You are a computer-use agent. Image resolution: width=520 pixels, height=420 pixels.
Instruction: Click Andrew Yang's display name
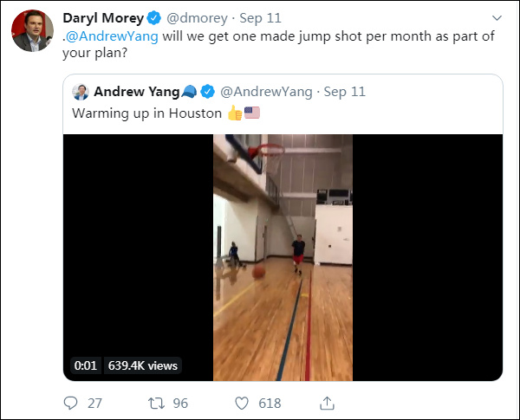[135, 92]
